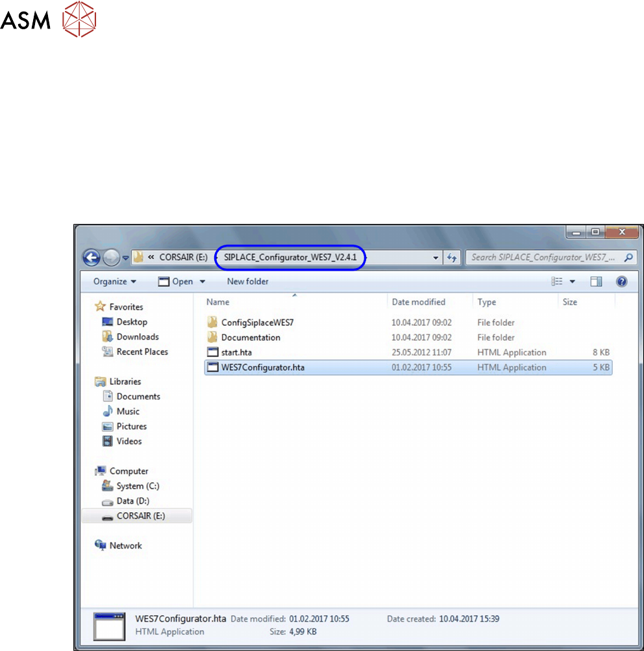This screenshot has height=651, width=644.
Task: Click the WES7Configurator.hta file icon
Action: pos(212,367)
